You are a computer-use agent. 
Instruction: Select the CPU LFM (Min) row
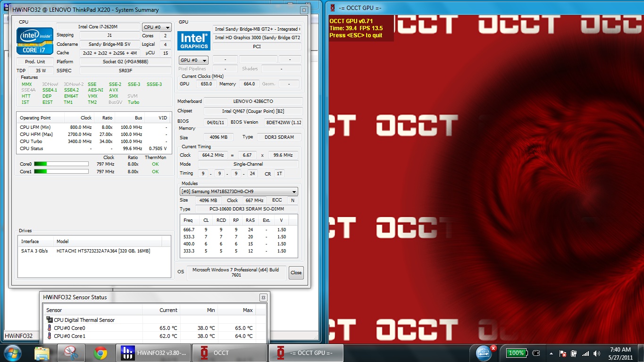(x=94, y=127)
